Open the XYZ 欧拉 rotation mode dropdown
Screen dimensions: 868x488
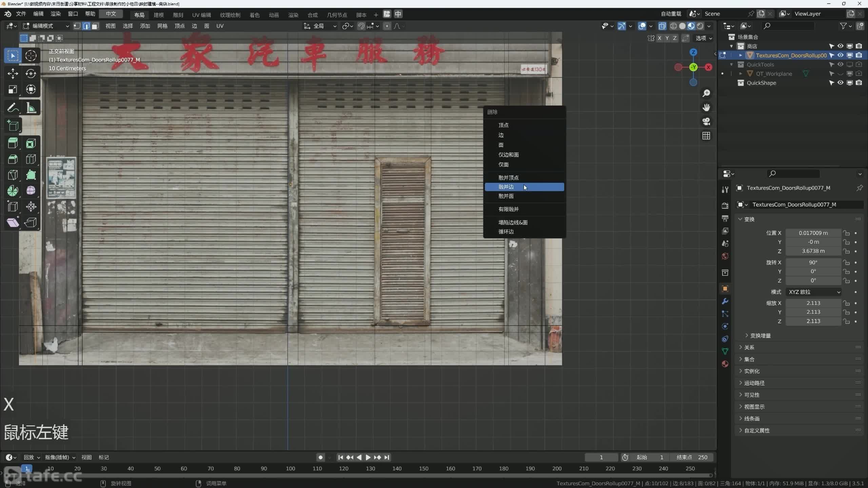tap(814, 292)
